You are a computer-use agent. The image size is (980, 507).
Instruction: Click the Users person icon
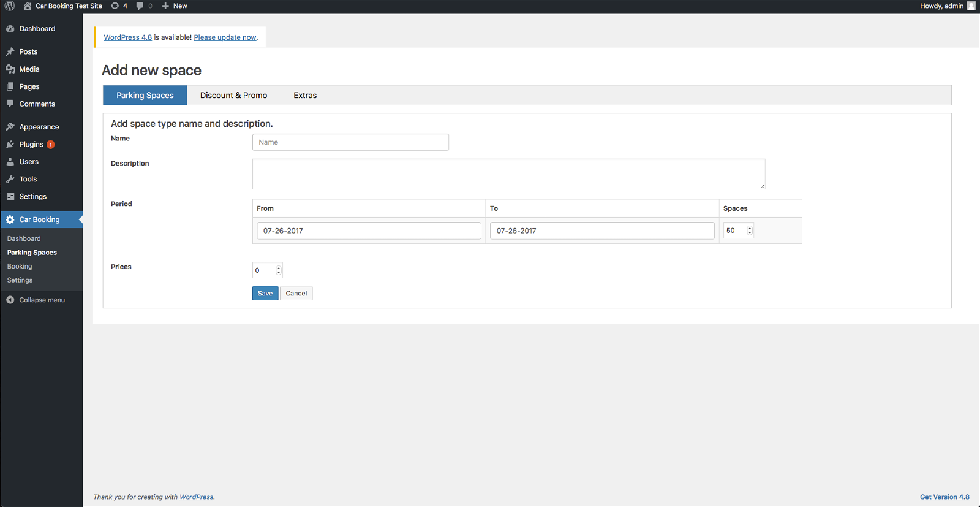(x=10, y=162)
